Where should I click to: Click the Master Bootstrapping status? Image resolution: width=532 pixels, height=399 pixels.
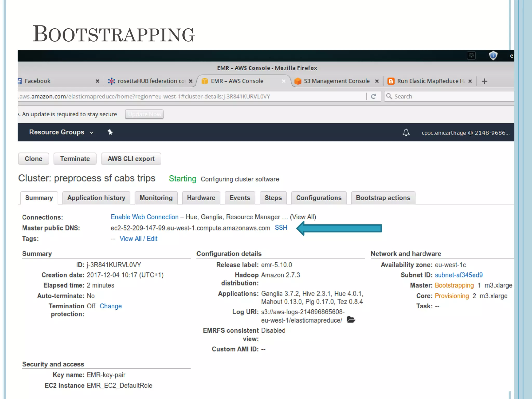click(454, 285)
